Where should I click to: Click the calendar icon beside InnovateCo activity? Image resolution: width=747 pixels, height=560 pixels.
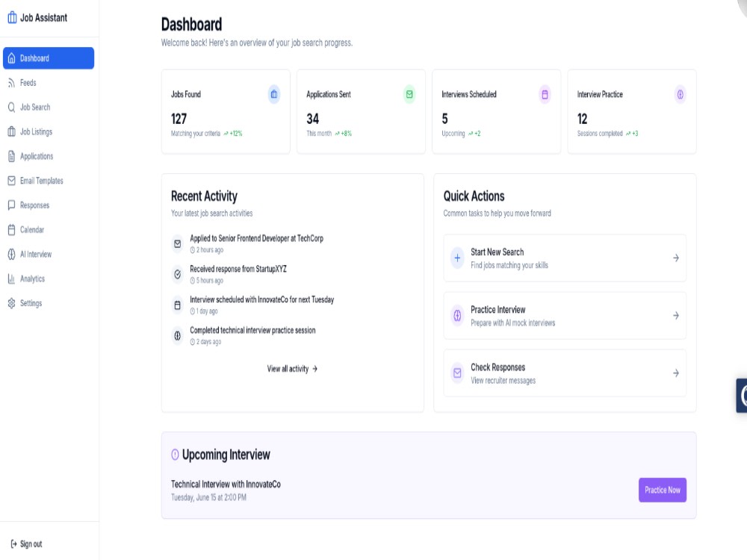tap(177, 305)
